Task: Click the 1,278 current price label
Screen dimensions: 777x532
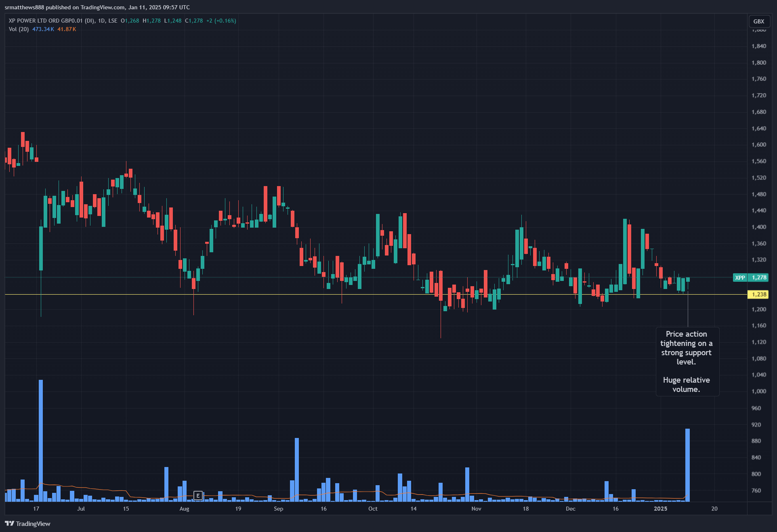Action: [x=759, y=278]
